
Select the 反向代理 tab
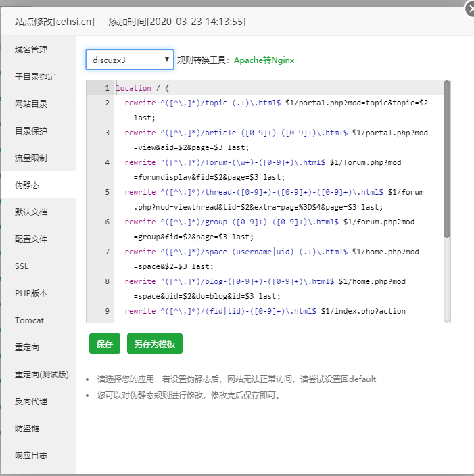(x=32, y=402)
